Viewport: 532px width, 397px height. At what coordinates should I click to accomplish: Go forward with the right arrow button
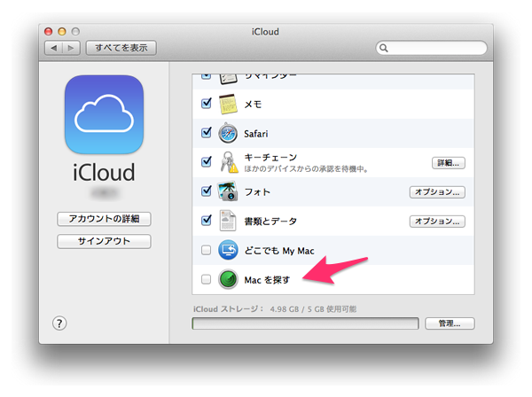click(x=71, y=48)
